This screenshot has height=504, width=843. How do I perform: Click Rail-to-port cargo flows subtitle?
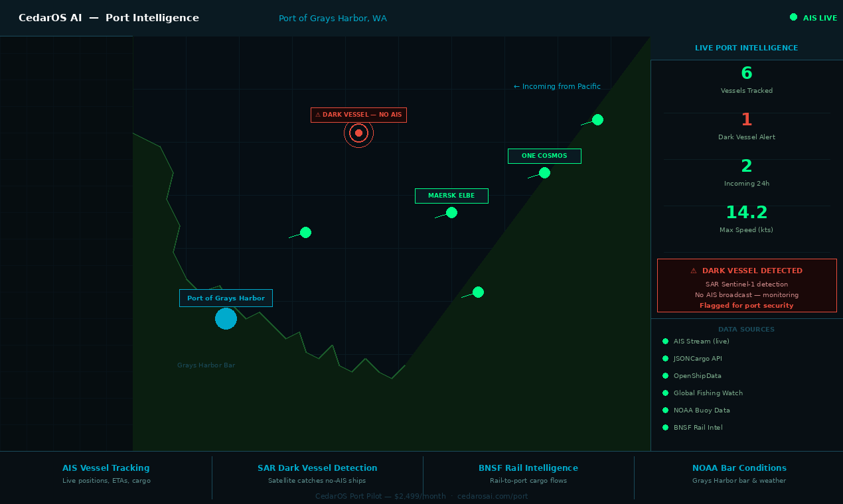click(x=528, y=481)
